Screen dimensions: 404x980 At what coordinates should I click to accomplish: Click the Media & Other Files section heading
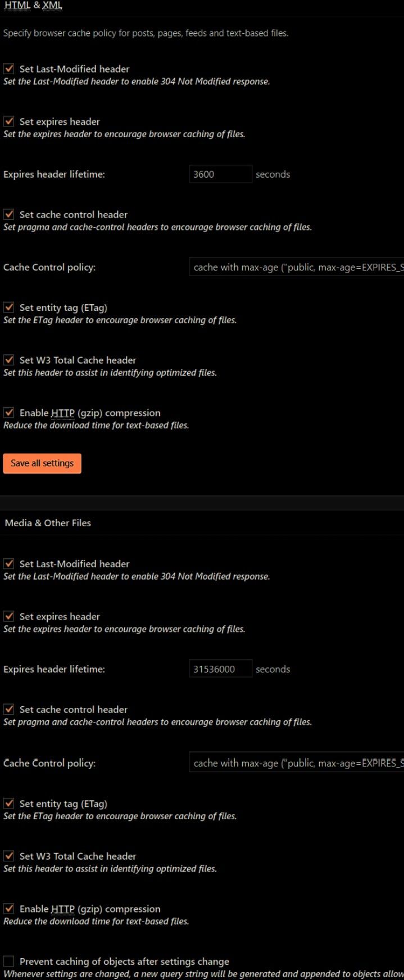pyautogui.click(x=48, y=523)
